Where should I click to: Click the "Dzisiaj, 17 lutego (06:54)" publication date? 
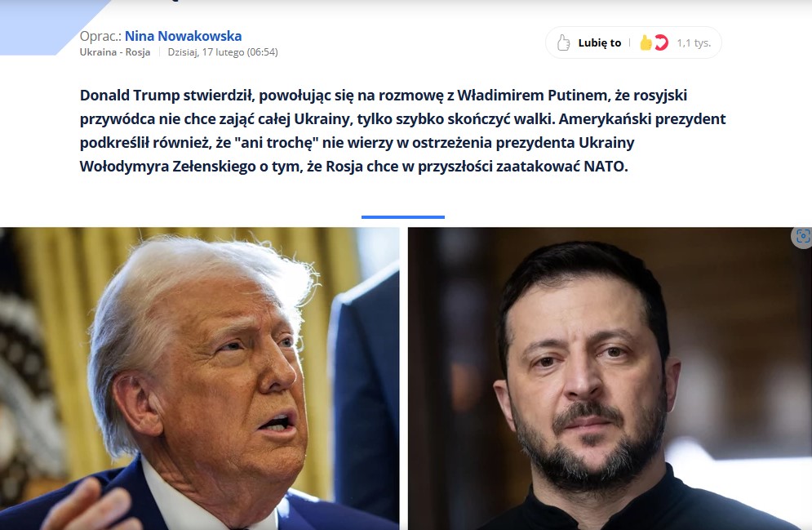point(223,51)
